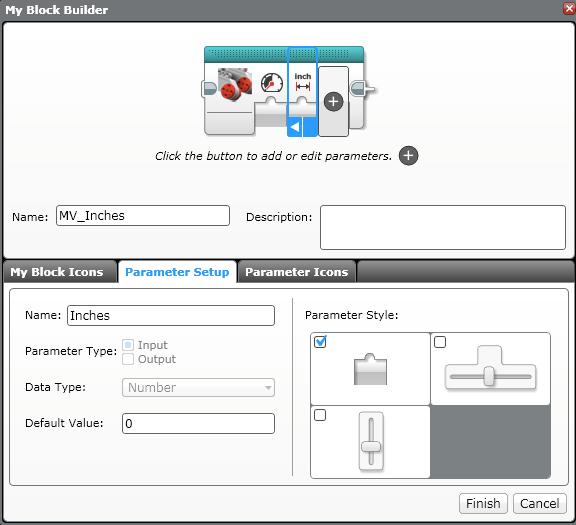Open the Data Type Number dropdown
The width and height of the screenshot is (576, 525).
(198, 388)
